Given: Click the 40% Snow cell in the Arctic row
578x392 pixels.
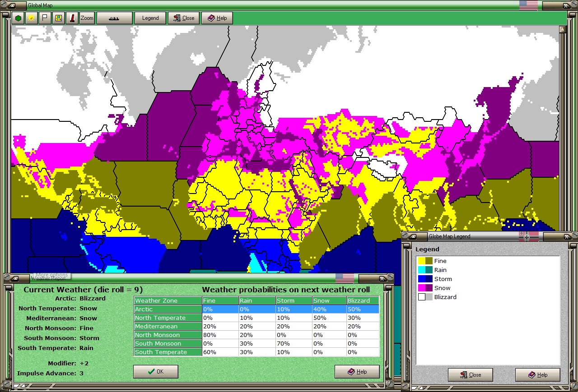Looking at the screenshot, I should (329, 309).
